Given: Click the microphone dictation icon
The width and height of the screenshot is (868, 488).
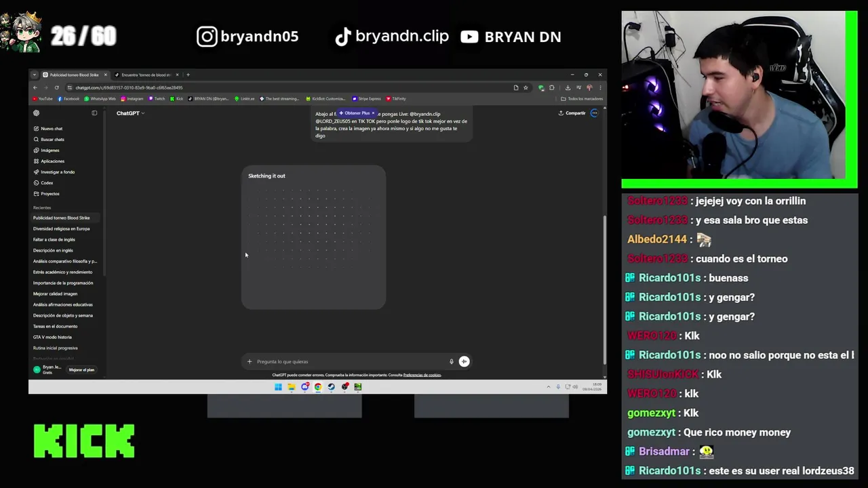Looking at the screenshot, I should (452, 361).
